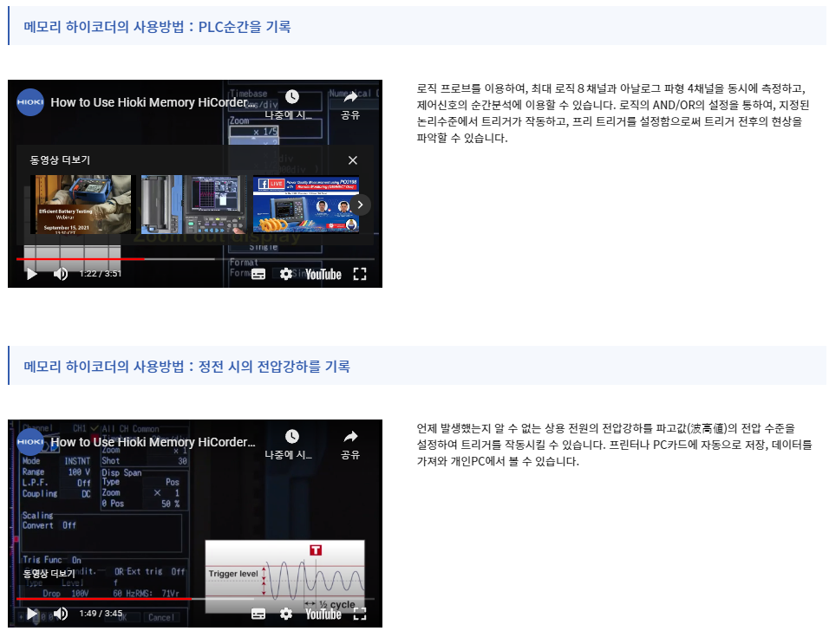Open the Memory HiCorder device thumbnail
Screen dimensions: 829x644
click(193, 205)
